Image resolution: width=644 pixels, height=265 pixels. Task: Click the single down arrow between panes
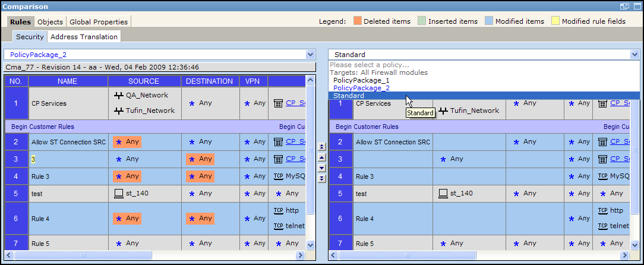(321, 168)
